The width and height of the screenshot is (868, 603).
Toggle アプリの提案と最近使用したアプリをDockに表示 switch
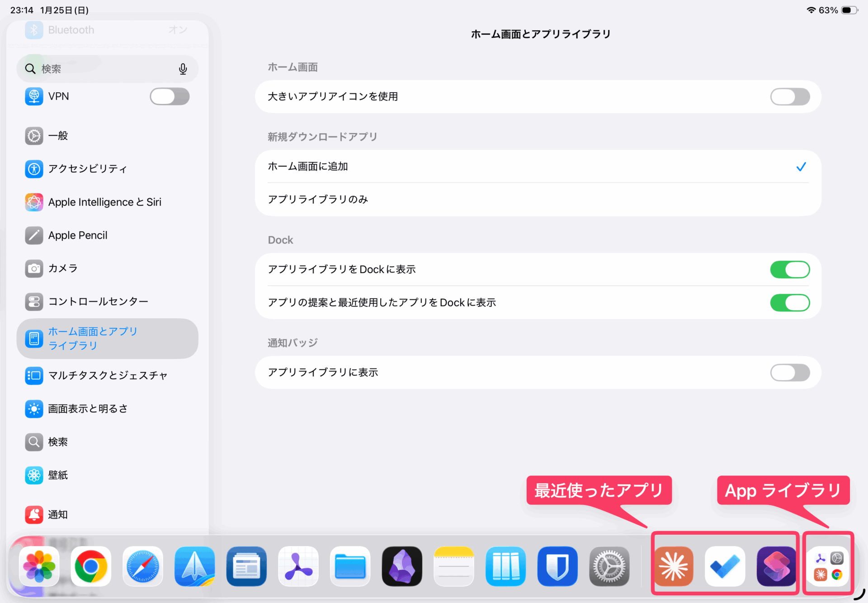(x=789, y=302)
